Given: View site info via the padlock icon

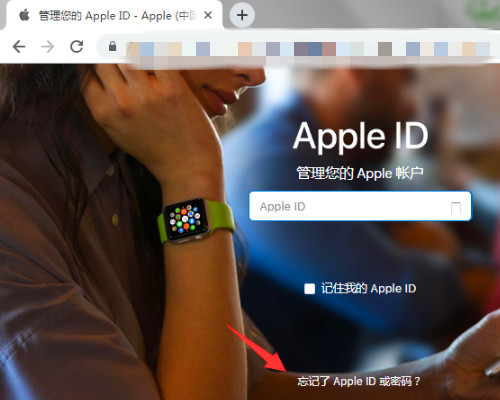Looking at the screenshot, I should [113, 46].
